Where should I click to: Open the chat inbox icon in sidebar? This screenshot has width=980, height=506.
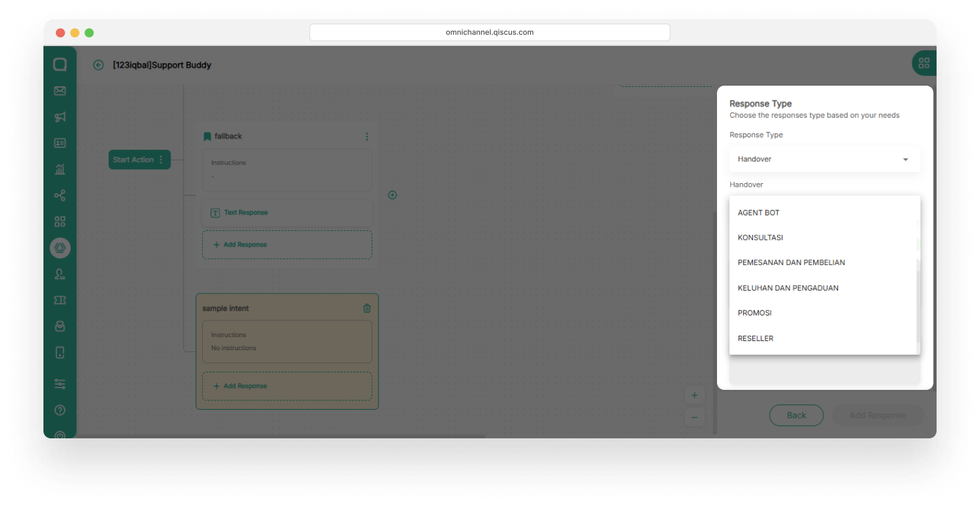(60, 65)
